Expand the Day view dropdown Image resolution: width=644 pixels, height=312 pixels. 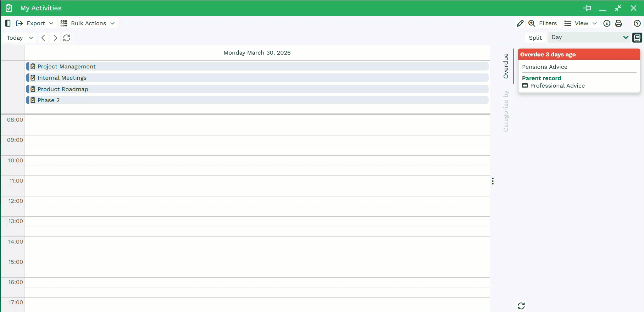pyautogui.click(x=589, y=38)
